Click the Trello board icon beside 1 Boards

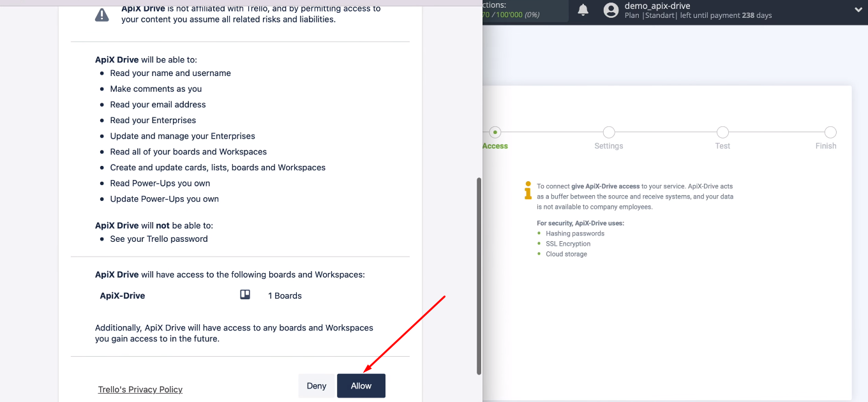pyautogui.click(x=244, y=295)
